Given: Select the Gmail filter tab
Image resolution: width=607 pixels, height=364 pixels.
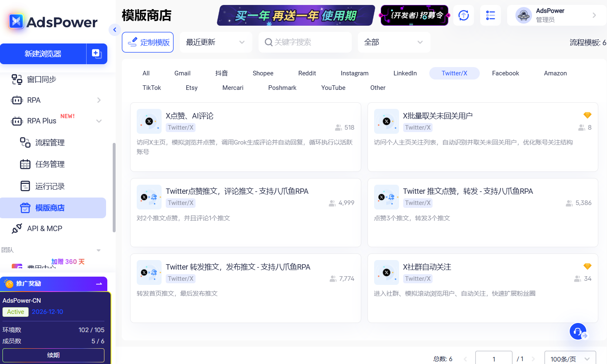Looking at the screenshot, I should (x=182, y=73).
